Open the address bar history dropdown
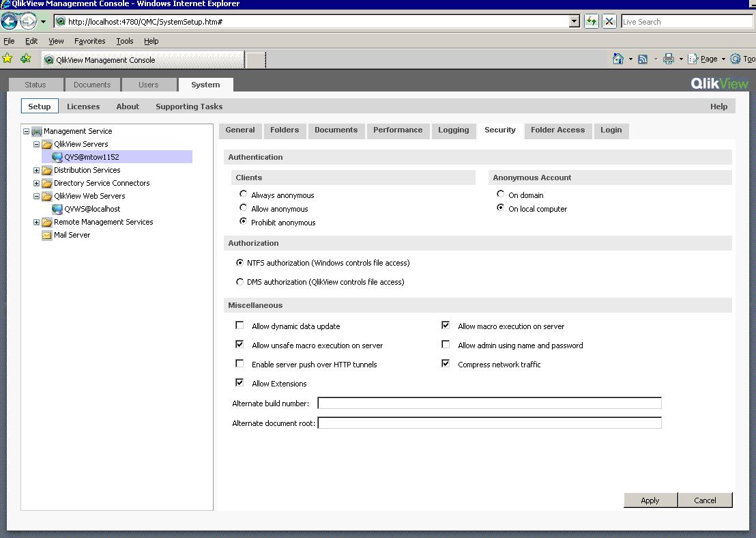Viewport: 756px width, 538px height. point(574,21)
